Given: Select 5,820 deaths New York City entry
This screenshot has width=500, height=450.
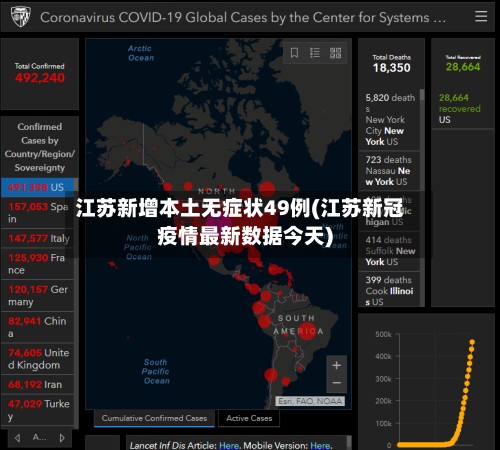Looking at the screenshot, I should pos(389,120).
